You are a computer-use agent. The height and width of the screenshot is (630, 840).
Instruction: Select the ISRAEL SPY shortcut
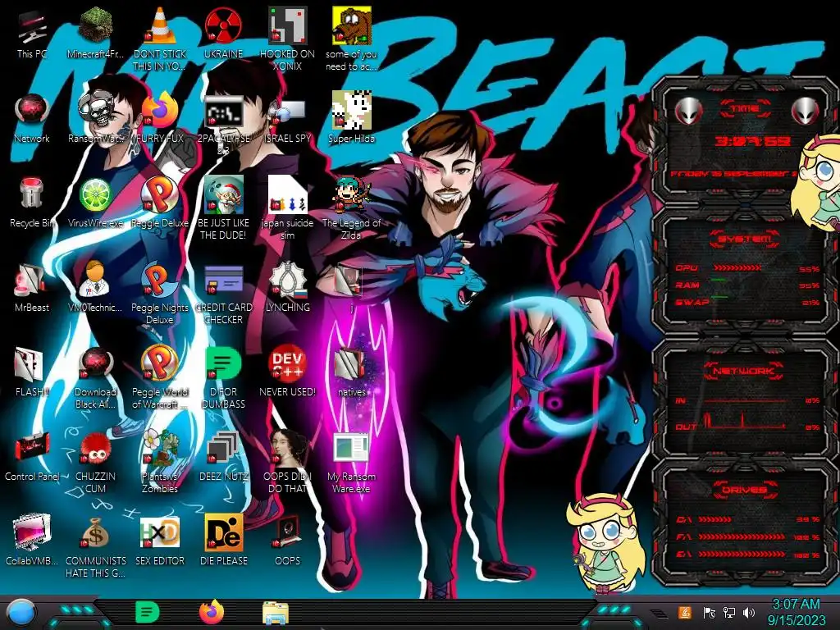point(287,112)
